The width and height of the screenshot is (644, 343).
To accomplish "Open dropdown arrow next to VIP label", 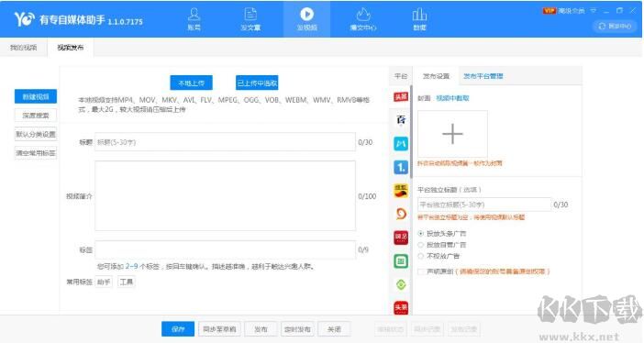I will coord(594,11).
